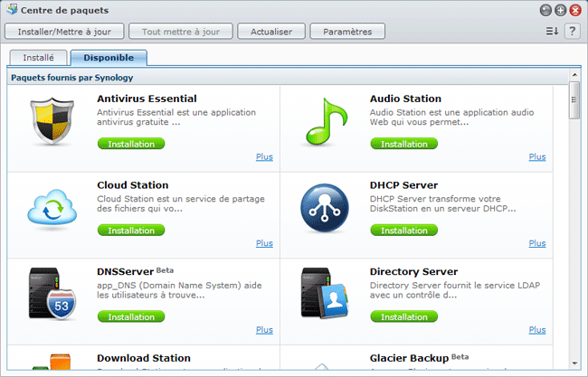Install DNSServer package
588x377 pixels.
[x=131, y=316]
